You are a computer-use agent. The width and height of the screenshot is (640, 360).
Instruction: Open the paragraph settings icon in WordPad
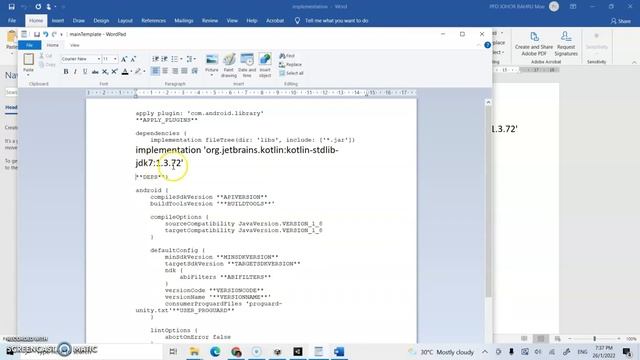195,71
